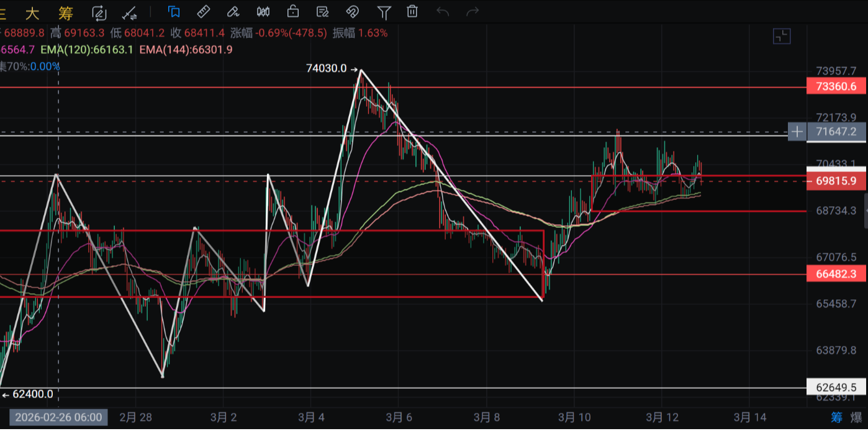The height and width of the screenshot is (431, 868).
Task: Open the line compare indicator tool
Action: (x=130, y=12)
